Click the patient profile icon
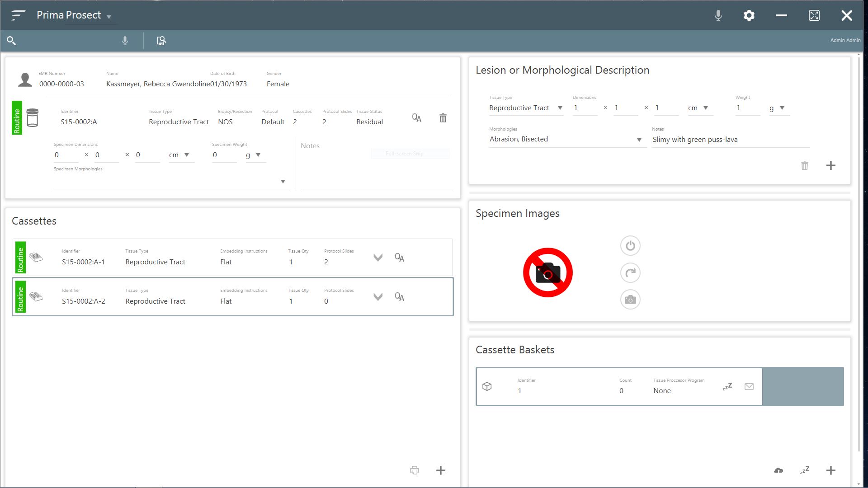Image resolution: width=868 pixels, height=488 pixels. pyautogui.click(x=25, y=80)
